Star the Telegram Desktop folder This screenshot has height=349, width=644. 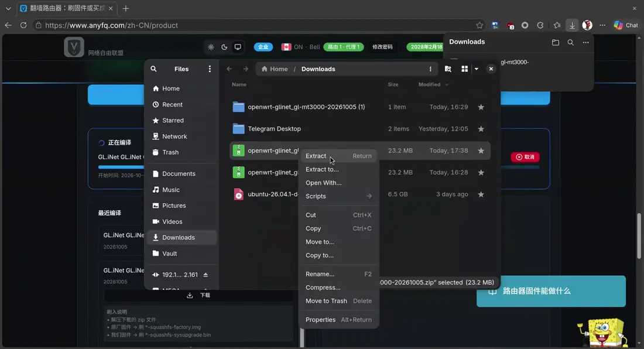(481, 129)
